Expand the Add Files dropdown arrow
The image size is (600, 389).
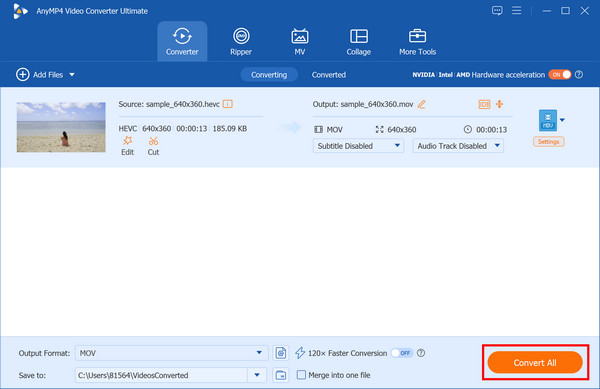pos(72,75)
